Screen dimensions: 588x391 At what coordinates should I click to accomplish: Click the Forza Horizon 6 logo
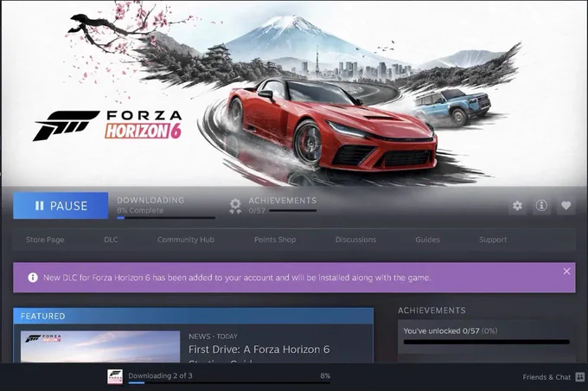pos(107,125)
